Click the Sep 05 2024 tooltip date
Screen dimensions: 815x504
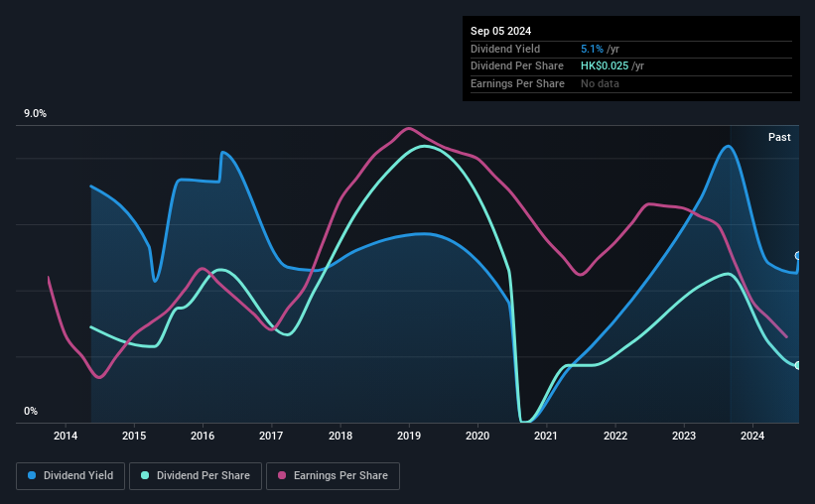tap(500, 31)
